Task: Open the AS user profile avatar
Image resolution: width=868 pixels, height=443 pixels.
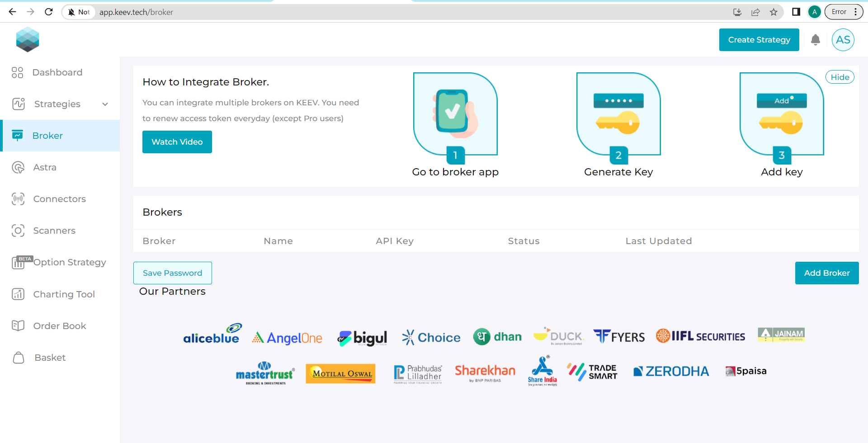Action: pos(843,40)
